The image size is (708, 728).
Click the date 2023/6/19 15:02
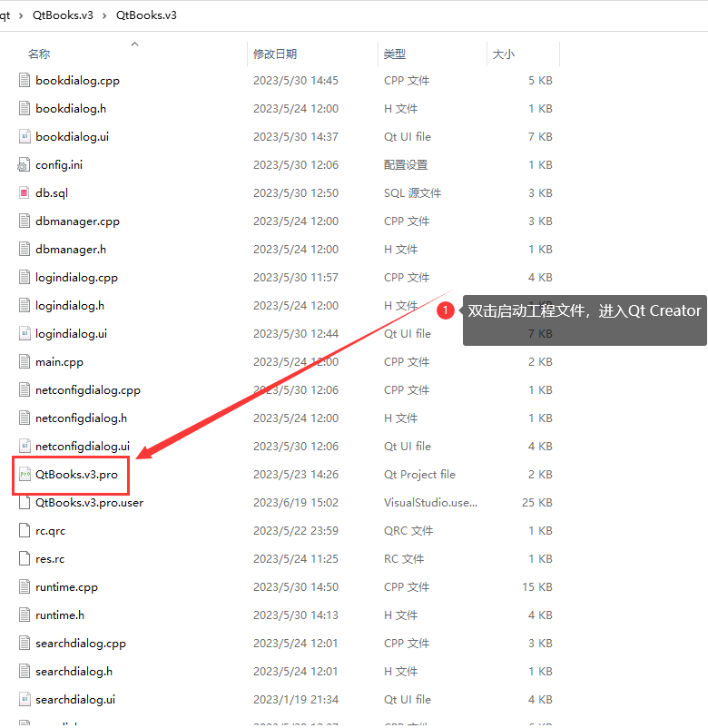coord(296,502)
